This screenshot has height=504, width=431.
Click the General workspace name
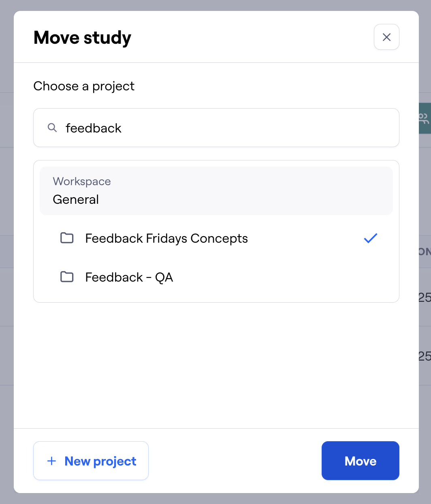(x=76, y=199)
